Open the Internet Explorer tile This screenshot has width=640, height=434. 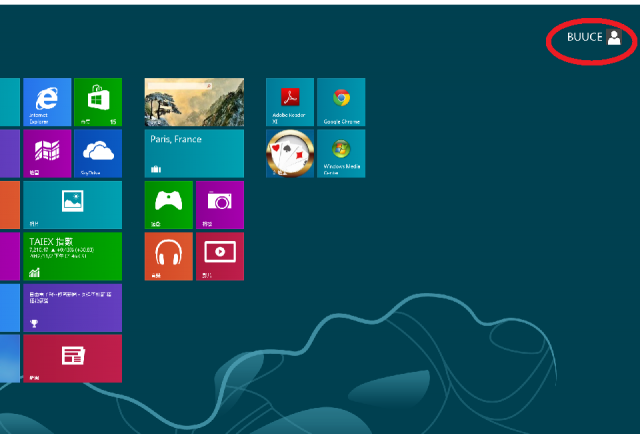[x=47, y=102]
